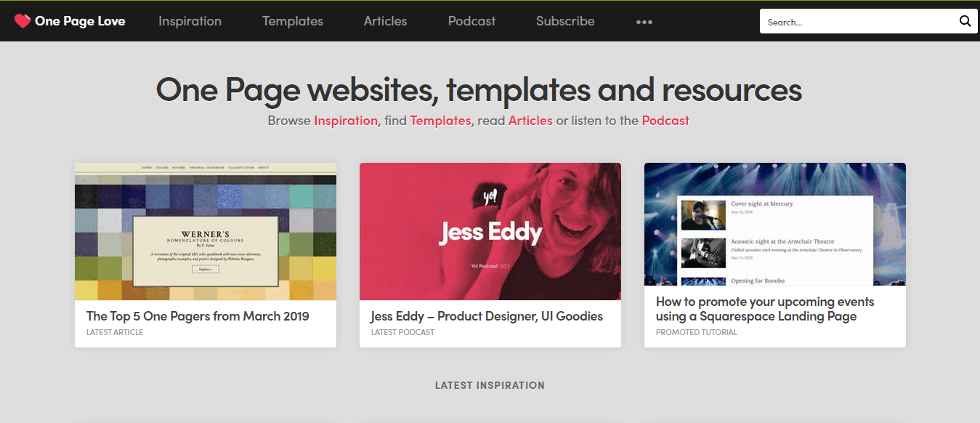The height and width of the screenshot is (423, 980).
Task: Click the One Page Love heart logo icon
Action: point(23,21)
